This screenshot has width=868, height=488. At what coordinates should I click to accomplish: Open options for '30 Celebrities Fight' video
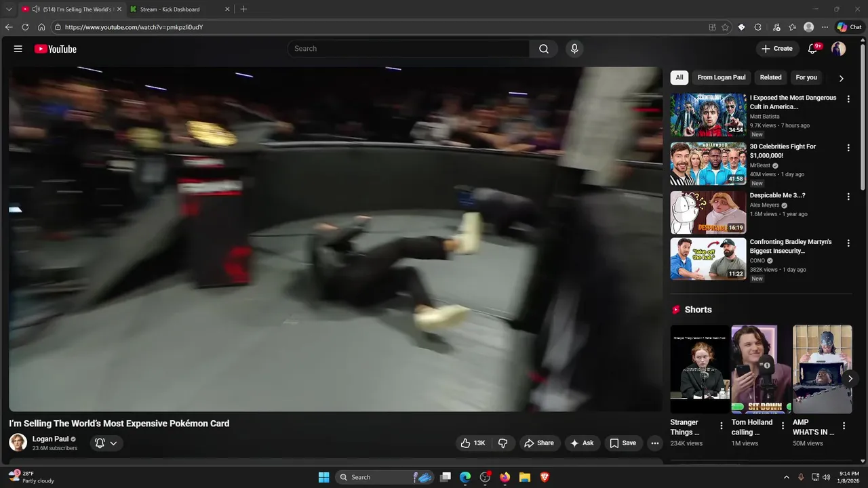tap(848, 148)
